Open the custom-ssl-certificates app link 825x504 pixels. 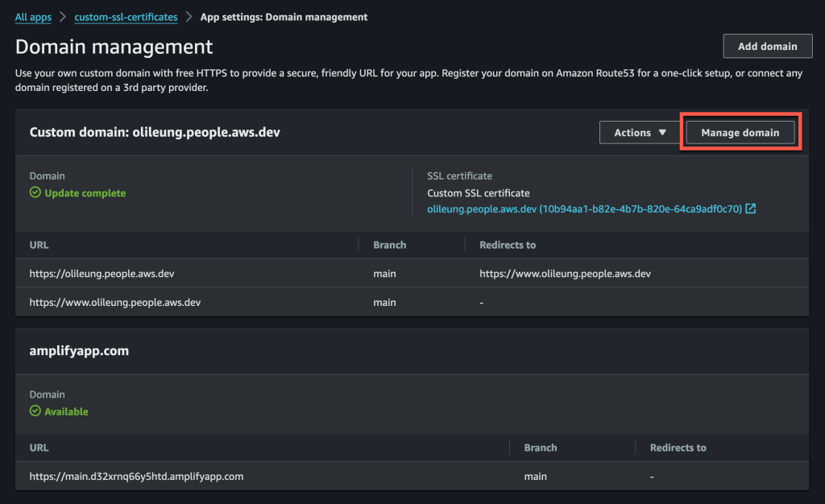[126, 16]
